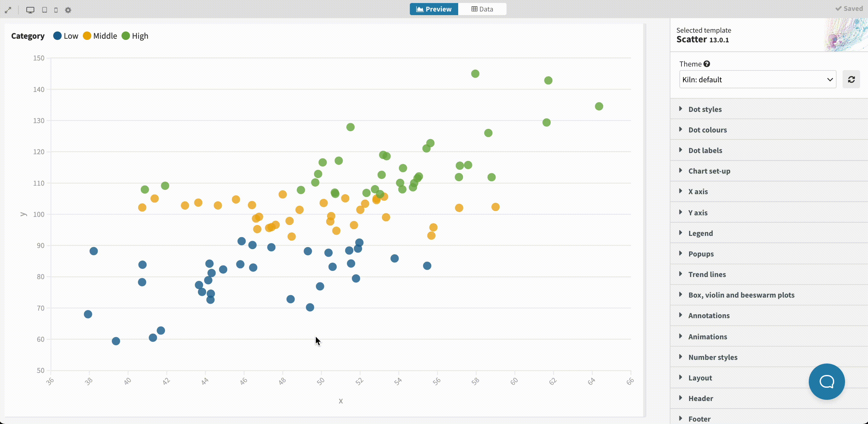Open the Kiln: default theme dropdown
The image size is (868, 424).
pyautogui.click(x=757, y=80)
